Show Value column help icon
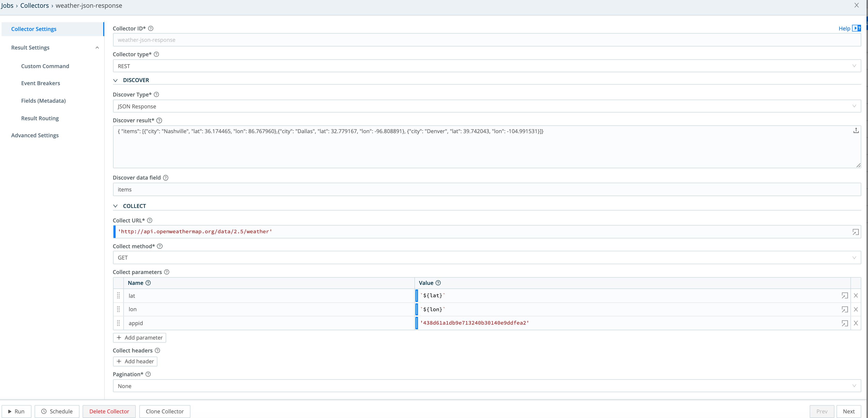868x418 pixels. (x=438, y=283)
